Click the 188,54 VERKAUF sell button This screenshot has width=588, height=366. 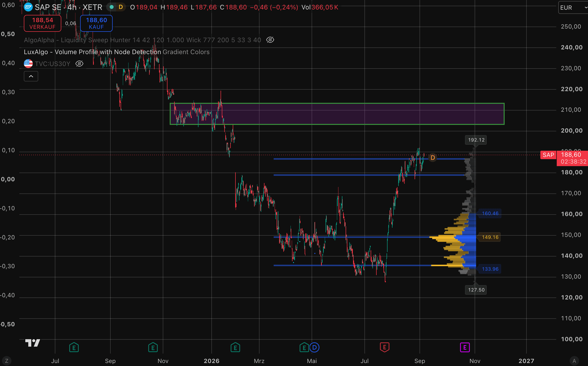pyautogui.click(x=42, y=23)
